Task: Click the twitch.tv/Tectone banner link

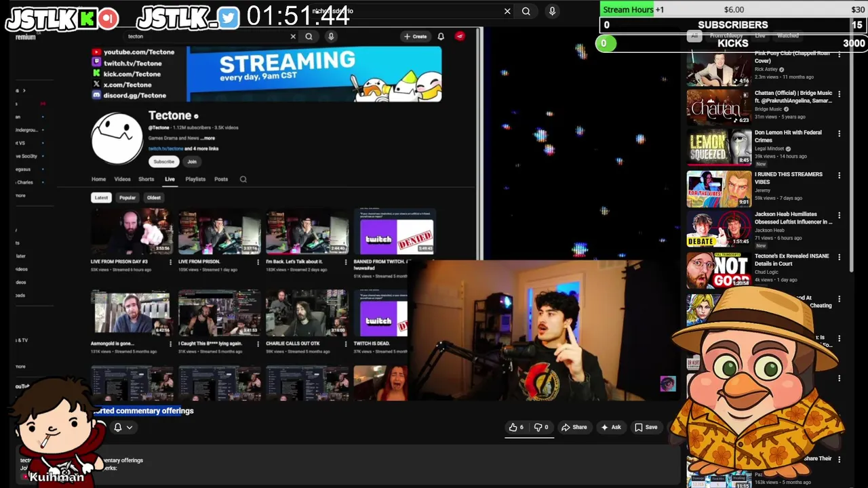Action: pyautogui.click(x=132, y=63)
